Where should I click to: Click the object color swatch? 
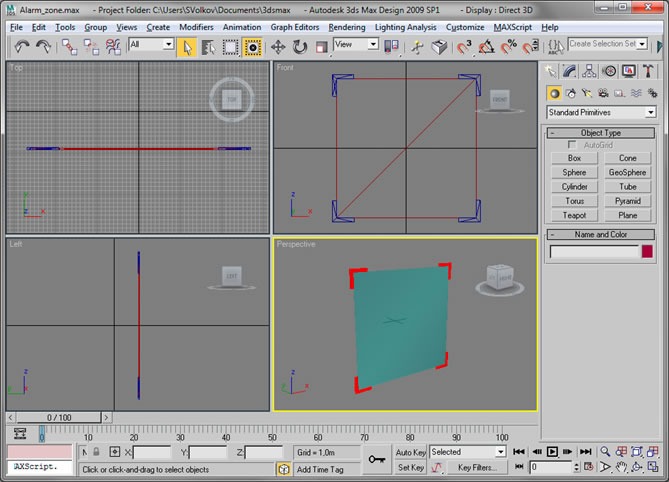[x=647, y=252]
